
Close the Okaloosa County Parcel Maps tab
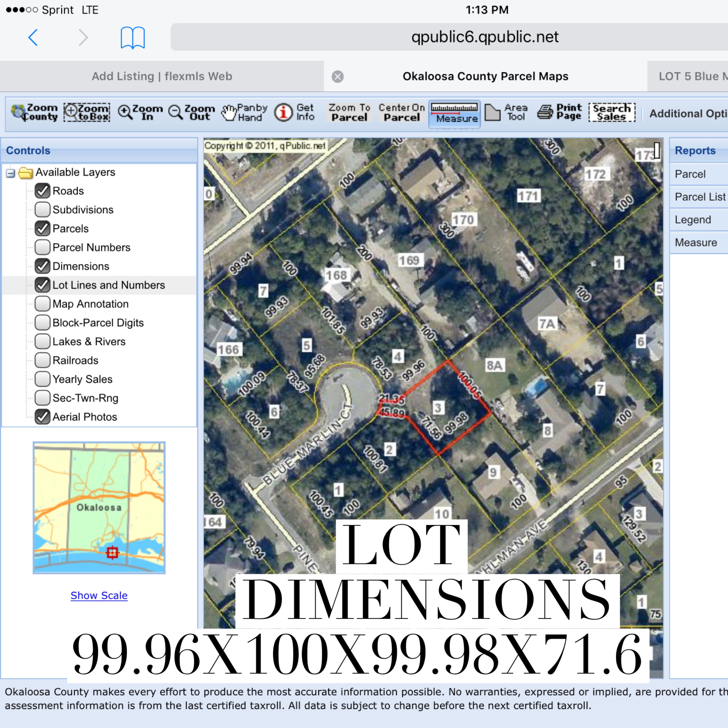point(338,76)
